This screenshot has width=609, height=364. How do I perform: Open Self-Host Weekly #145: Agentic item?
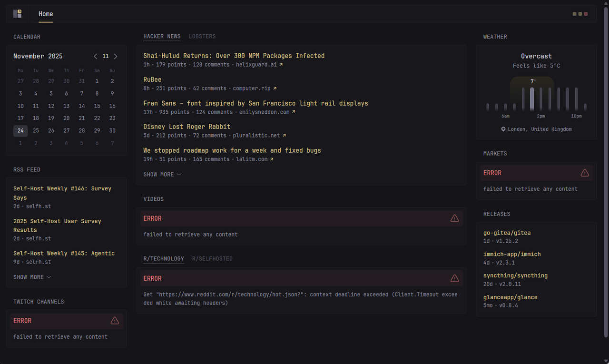[x=64, y=254]
